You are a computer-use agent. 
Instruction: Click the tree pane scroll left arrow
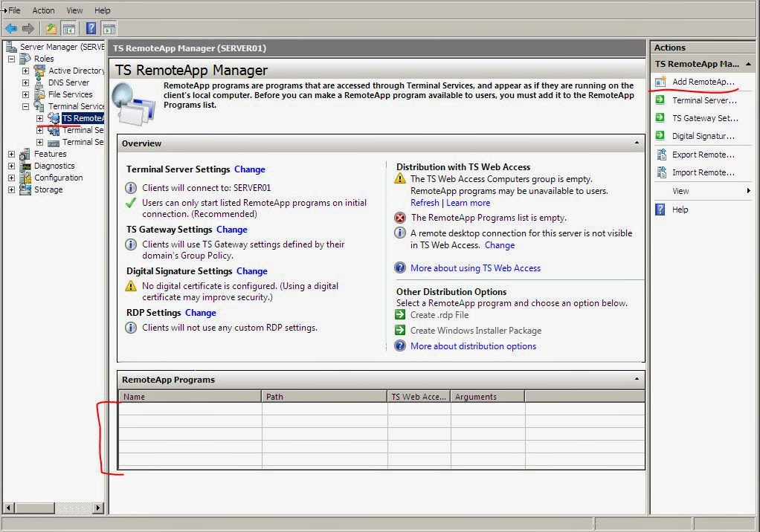tap(9, 507)
